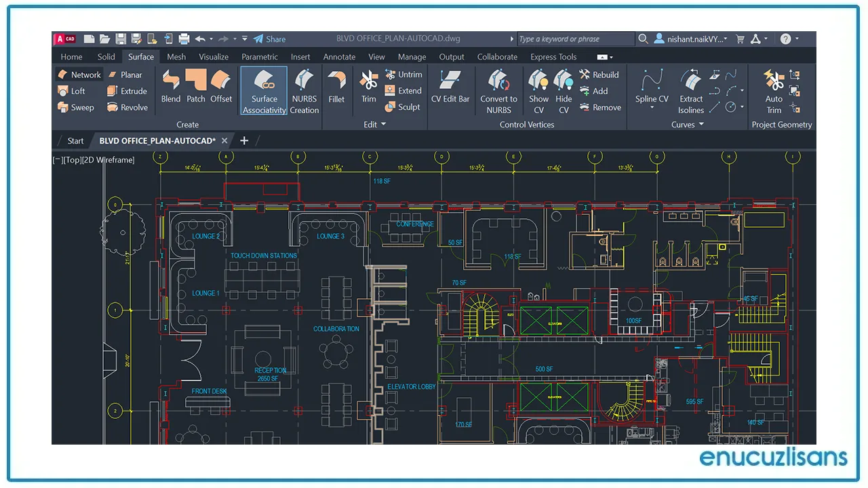Click the Extract Isolines tool
This screenshot has width=868, height=488.
coord(691,91)
